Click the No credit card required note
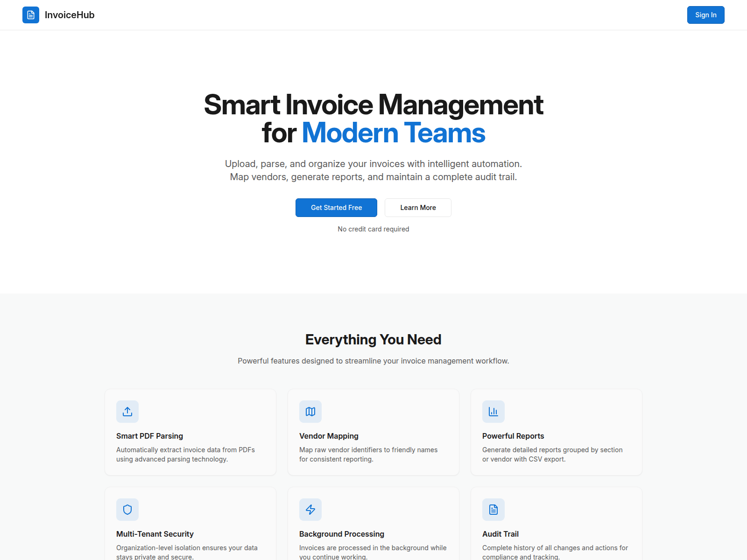 373,229
